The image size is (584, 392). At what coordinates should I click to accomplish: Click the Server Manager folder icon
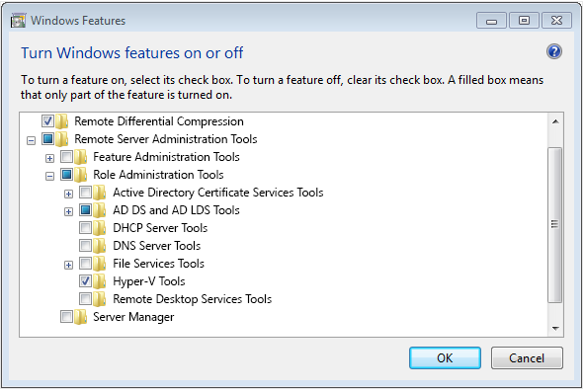coord(80,317)
